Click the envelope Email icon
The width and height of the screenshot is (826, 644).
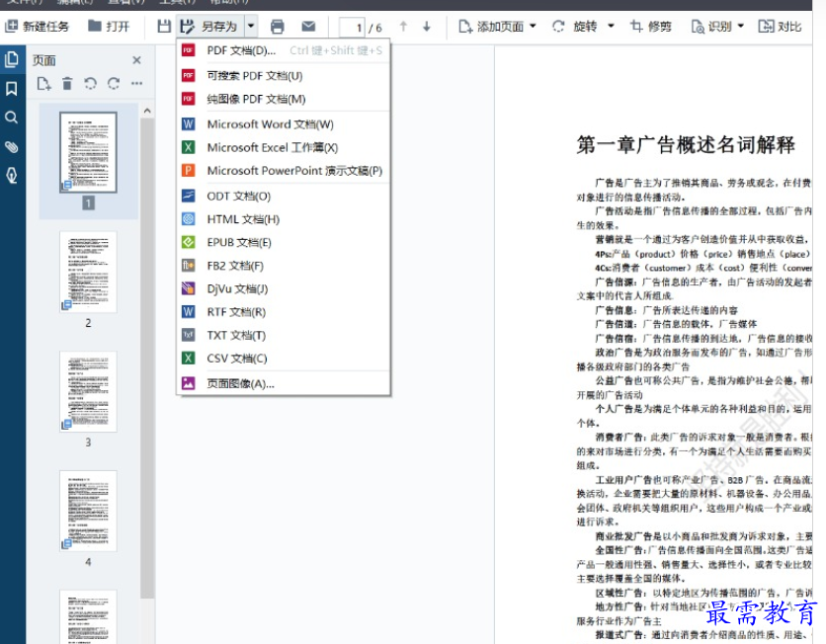(x=308, y=26)
